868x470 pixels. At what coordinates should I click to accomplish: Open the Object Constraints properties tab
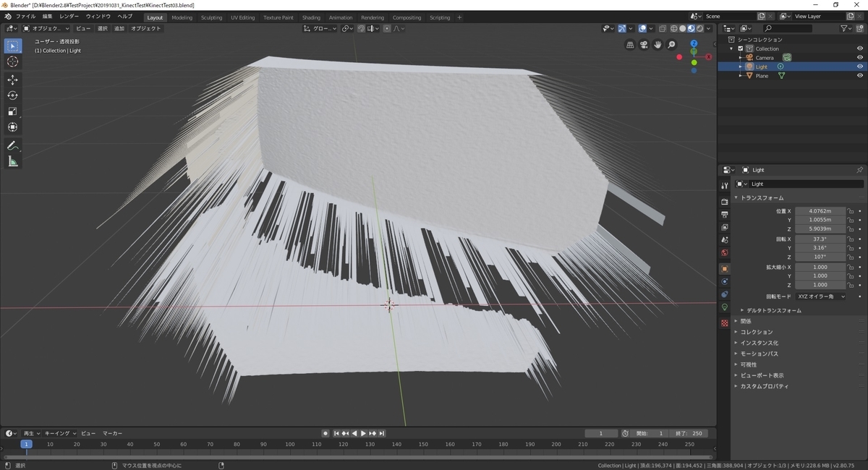[724, 294]
